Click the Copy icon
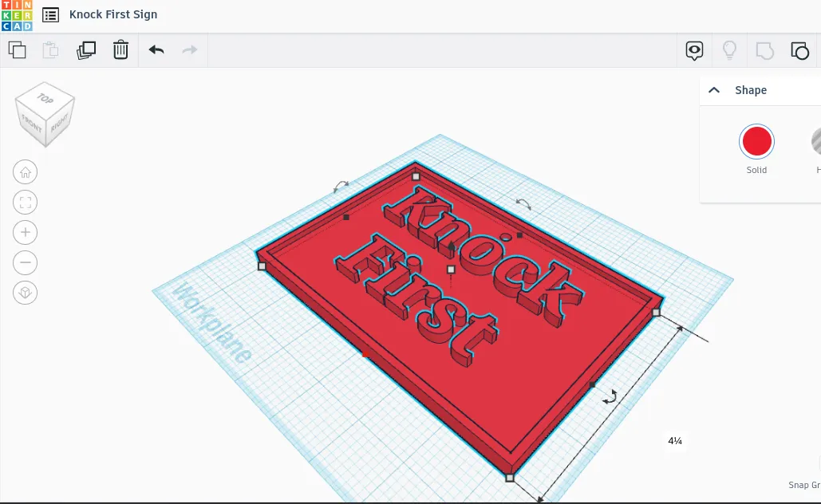821x504 pixels. pos(18,49)
